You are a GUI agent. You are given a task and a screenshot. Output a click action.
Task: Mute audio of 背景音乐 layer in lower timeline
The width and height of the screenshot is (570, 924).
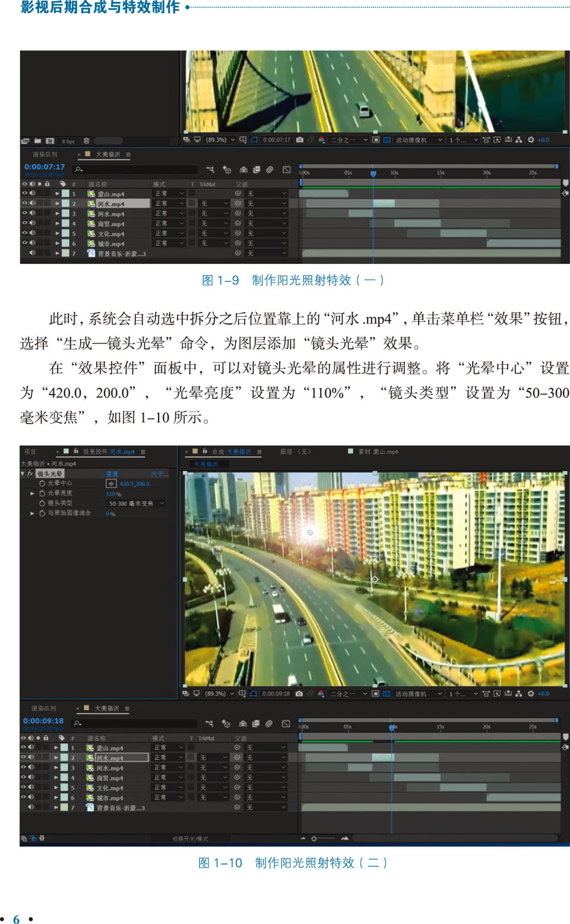click(x=31, y=808)
